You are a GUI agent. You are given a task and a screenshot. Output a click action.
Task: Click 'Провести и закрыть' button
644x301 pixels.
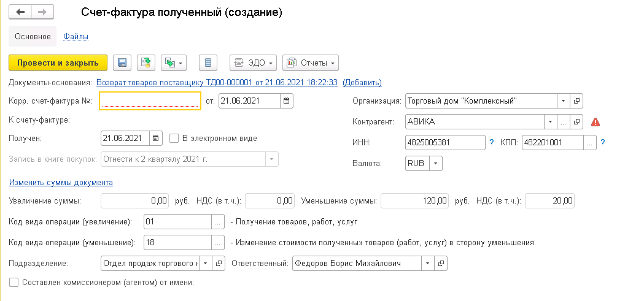click(x=58, y=63)
